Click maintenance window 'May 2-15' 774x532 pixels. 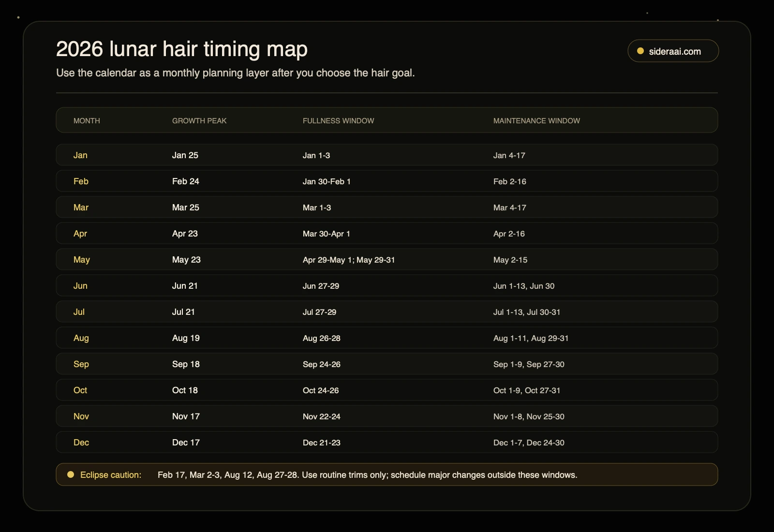[510, 260]
